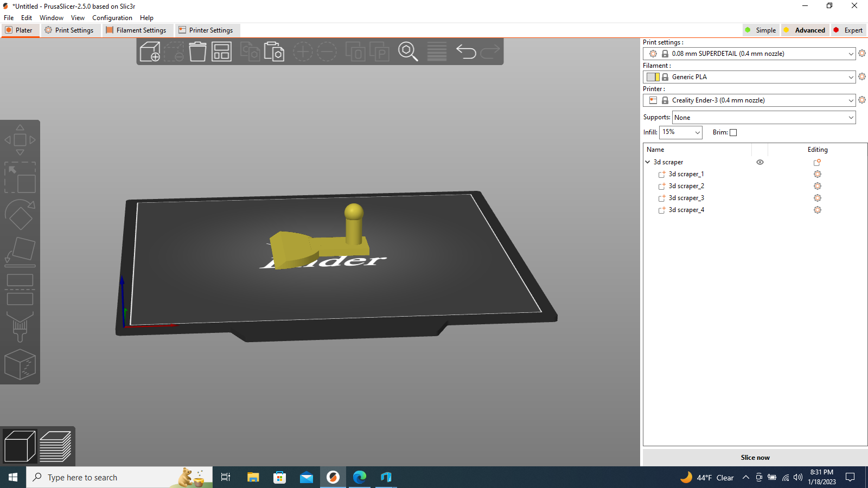
Task: Open the Configuration menu
Action: [x=112, y=17]
